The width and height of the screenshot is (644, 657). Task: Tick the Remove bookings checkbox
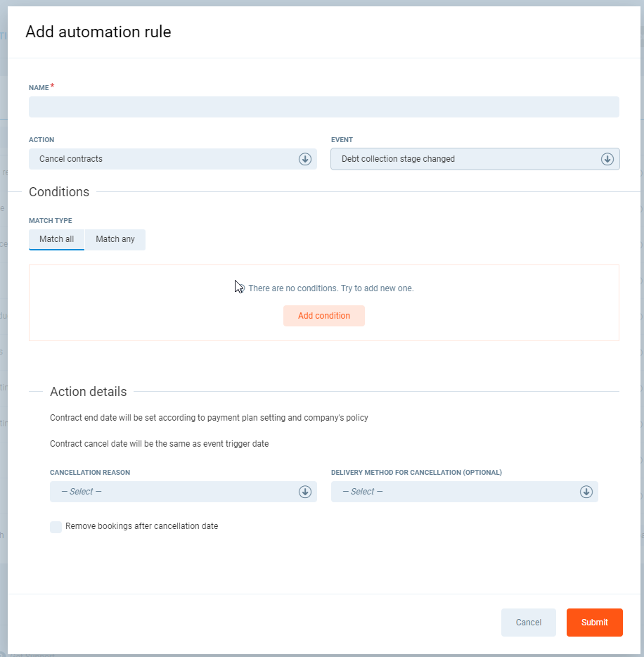coord(56,527)
